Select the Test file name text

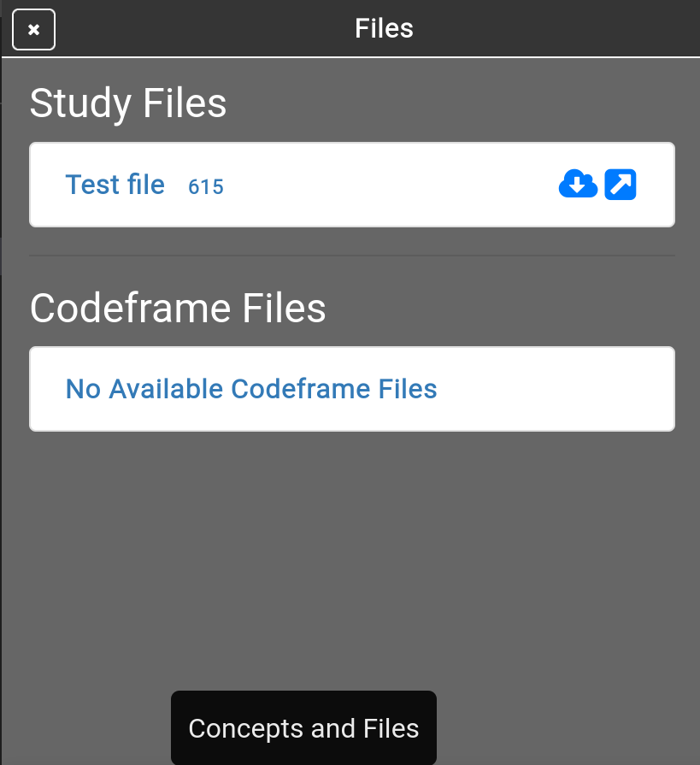pos(115,185)
